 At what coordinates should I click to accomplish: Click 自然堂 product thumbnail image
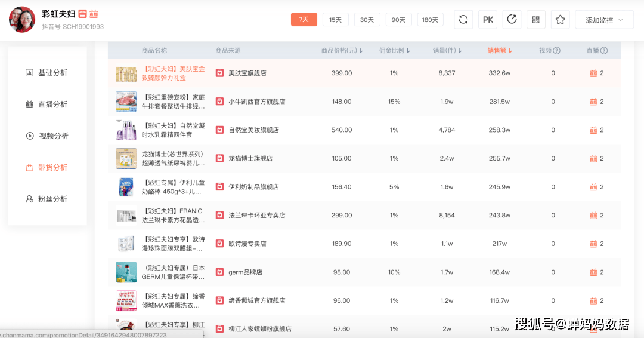[126, 130]
